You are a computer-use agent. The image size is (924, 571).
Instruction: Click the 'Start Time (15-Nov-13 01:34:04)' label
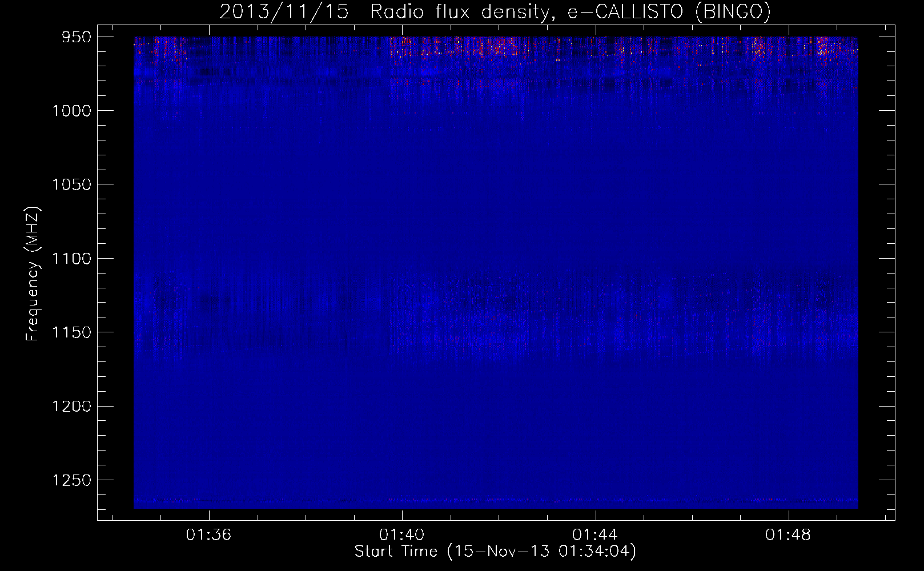pos(495,552)
